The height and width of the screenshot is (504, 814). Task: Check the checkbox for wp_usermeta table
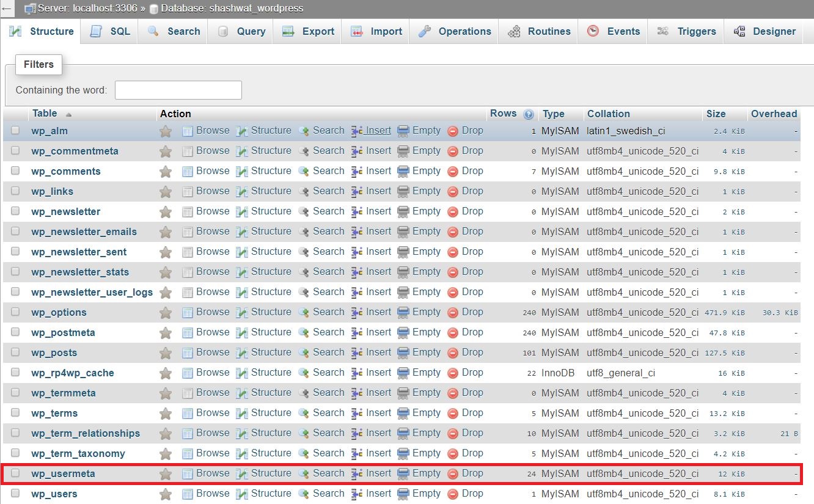(x=15, y=473)
